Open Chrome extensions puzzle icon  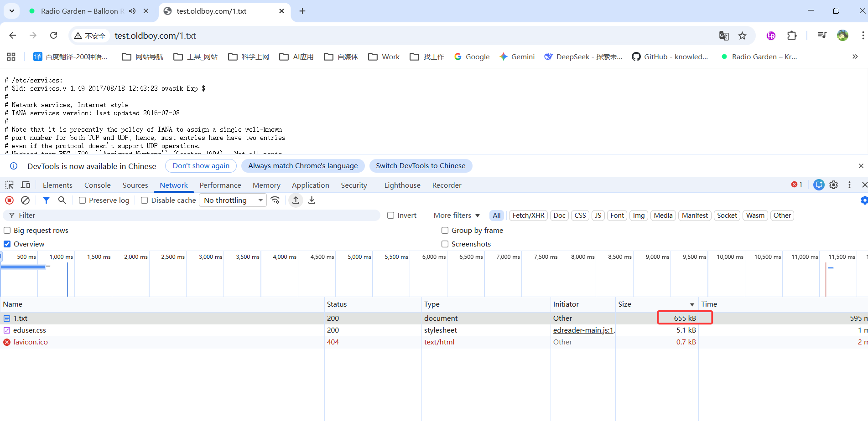tap(792, 36)
